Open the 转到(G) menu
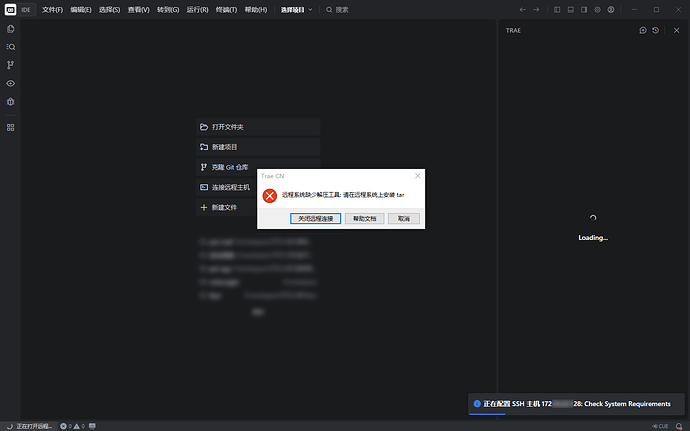 point(168,10)
